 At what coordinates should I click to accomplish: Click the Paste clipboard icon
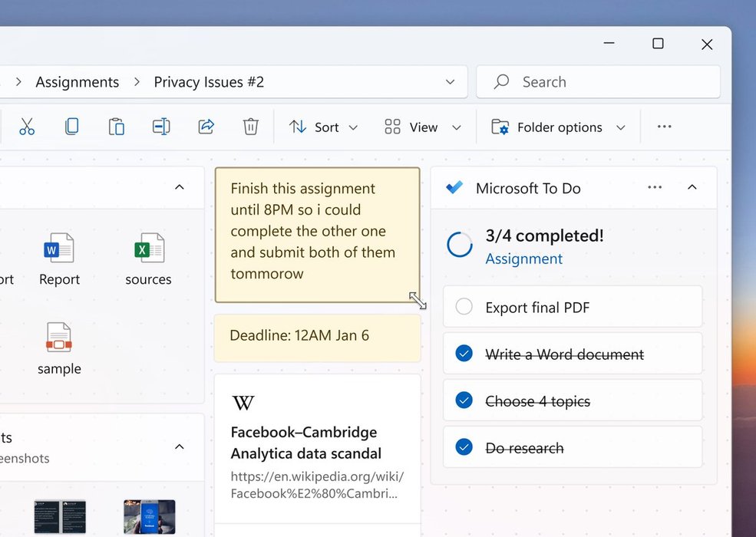[116, 127]
